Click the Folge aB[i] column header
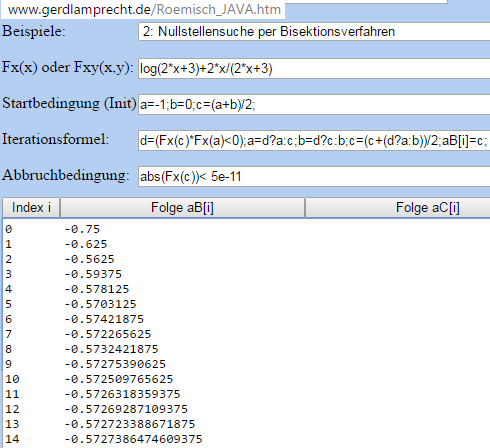The width and height of the screenshot is (490, 448). pos(182,207)
